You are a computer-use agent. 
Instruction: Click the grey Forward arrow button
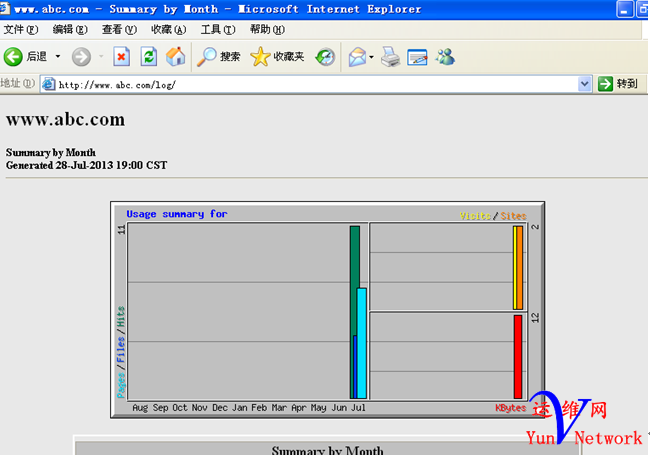[x=81, y=57]
